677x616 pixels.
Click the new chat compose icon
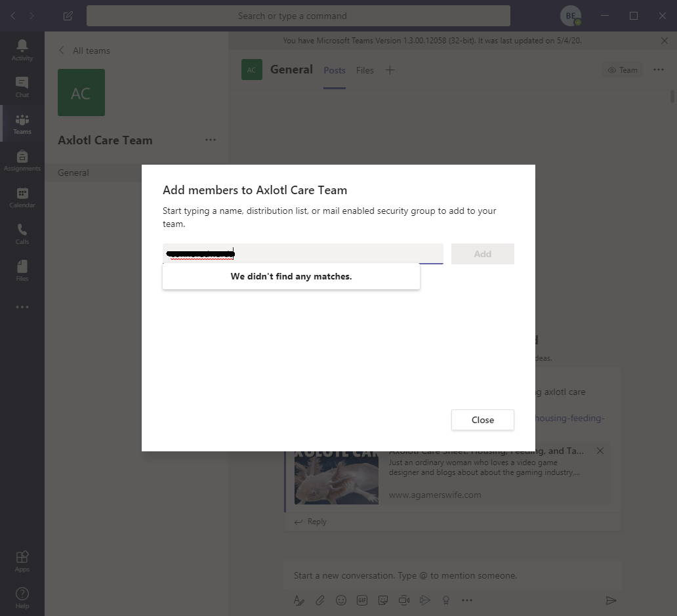pos(68,16)
